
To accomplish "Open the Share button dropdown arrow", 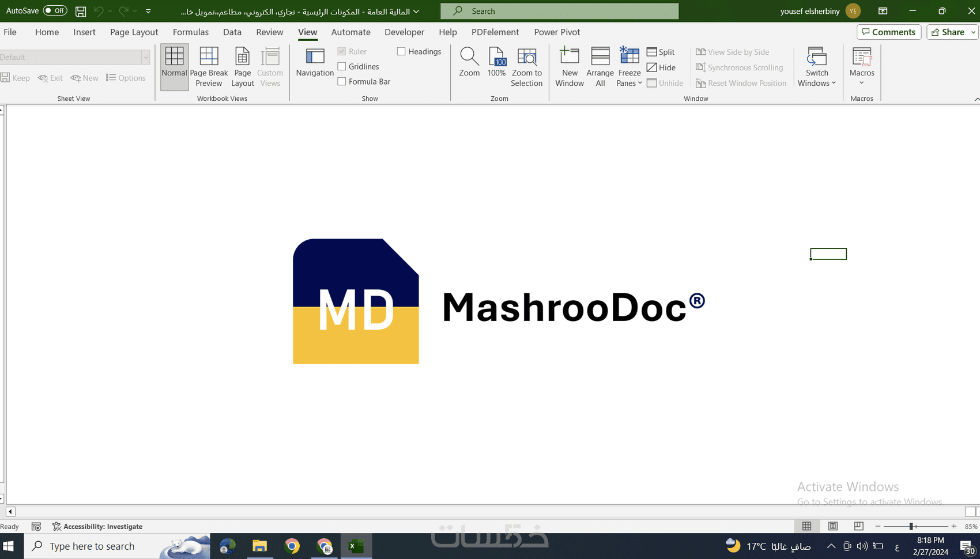I will (973, 32).
